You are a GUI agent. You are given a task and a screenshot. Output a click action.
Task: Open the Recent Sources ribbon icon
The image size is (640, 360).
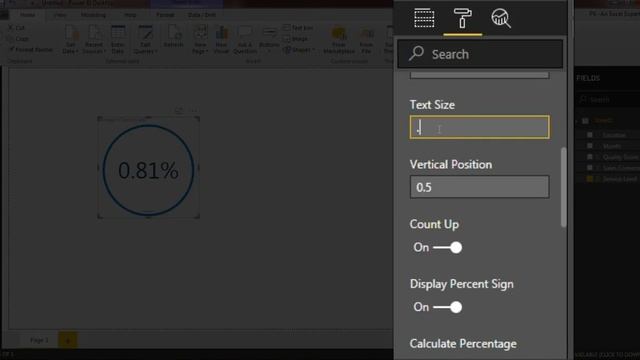tap(94, 40)
